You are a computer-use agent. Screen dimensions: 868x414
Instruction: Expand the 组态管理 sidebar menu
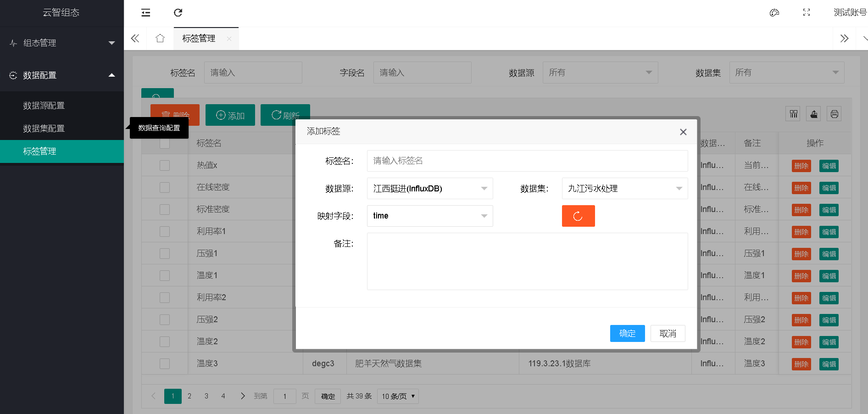tap(62, 43)
